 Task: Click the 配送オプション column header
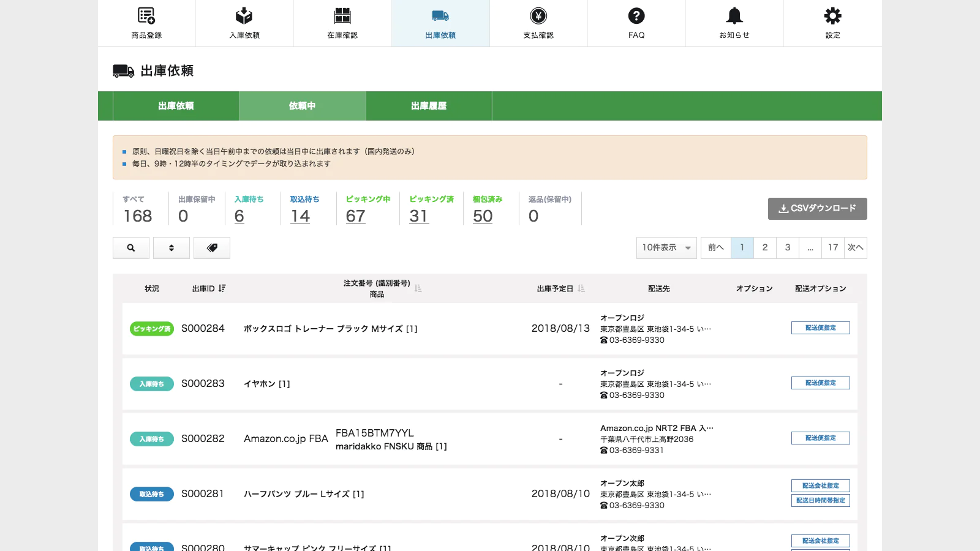click(821, 288)
